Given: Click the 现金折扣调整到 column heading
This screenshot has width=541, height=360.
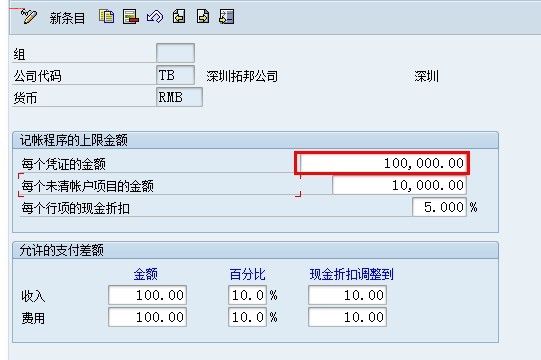Looking at the screenshot, I should [x=352, y=274].
